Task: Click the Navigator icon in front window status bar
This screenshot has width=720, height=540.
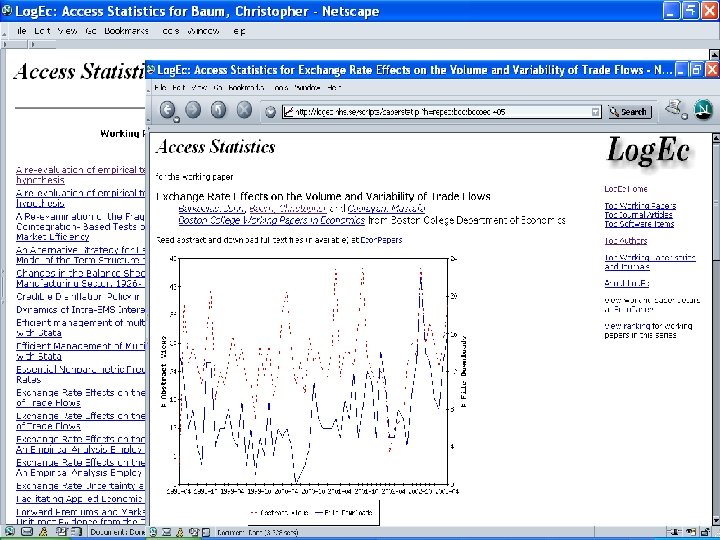Action: click(x=153, y=532)
